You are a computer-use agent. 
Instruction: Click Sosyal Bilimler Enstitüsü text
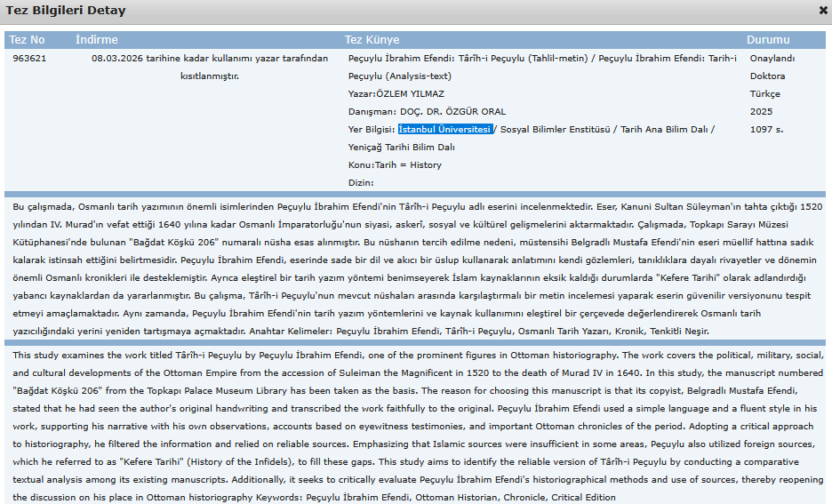555,130
